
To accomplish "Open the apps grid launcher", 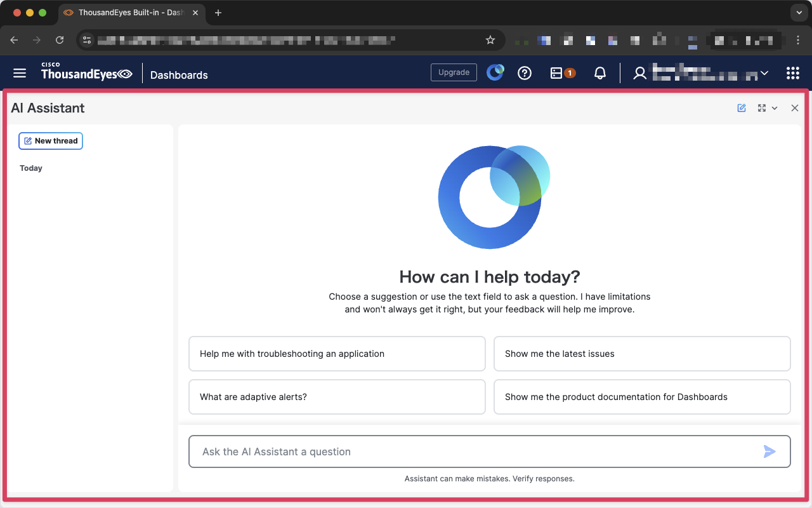I will (x=792, y=73).
